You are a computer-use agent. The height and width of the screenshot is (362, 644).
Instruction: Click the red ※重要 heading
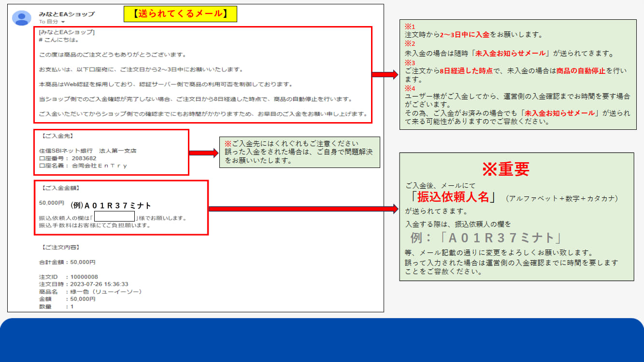[505, 169]
